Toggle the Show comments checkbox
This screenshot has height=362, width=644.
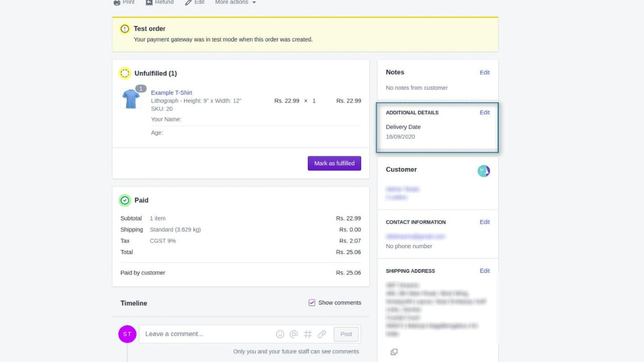pos(312,302)
